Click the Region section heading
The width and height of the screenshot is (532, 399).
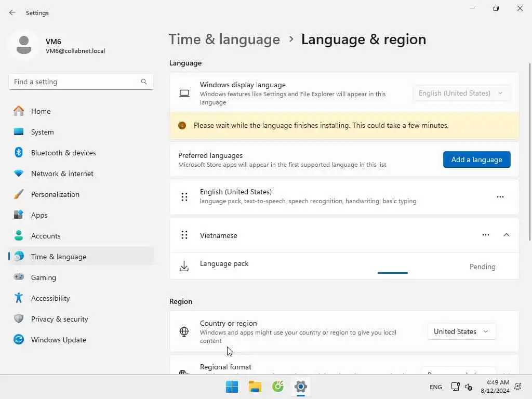coord(180,301)
